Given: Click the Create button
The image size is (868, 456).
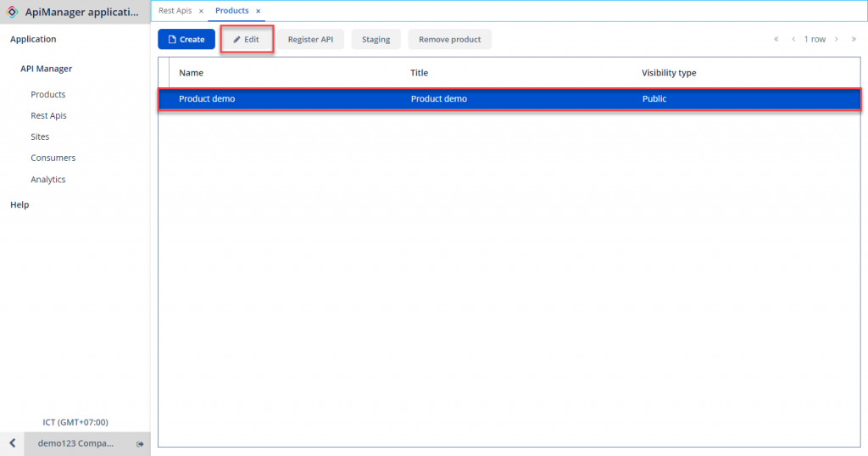Looking at the screenshot, I should click(x=186, y=39).
